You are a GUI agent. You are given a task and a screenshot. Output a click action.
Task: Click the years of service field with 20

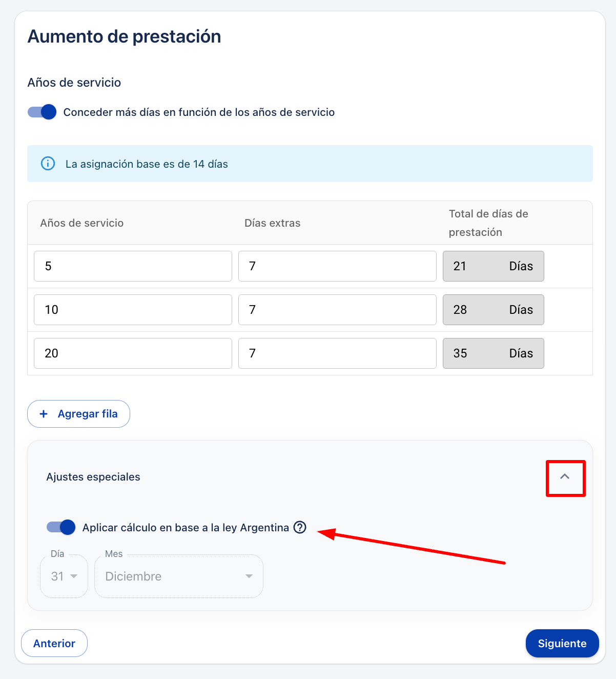pos(133,353)
